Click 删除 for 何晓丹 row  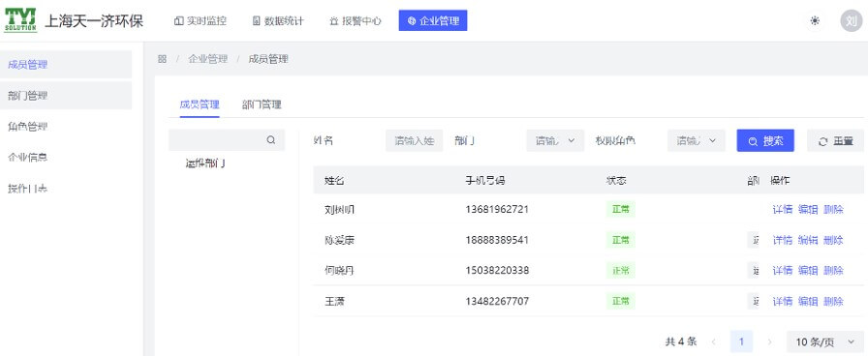click(x=834, y=270)
